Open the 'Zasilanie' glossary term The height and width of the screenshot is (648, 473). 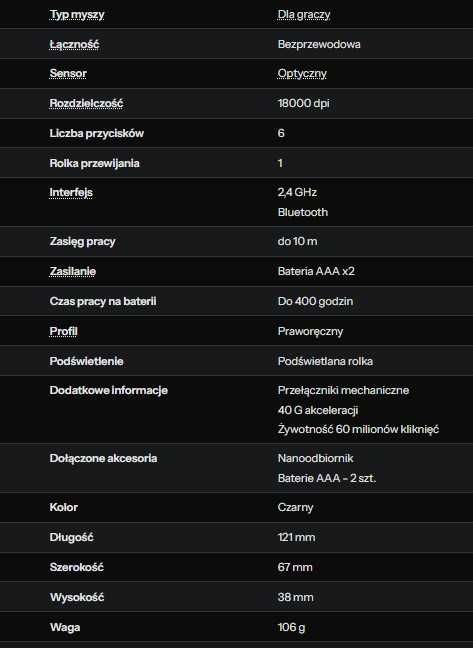(73, 271)
